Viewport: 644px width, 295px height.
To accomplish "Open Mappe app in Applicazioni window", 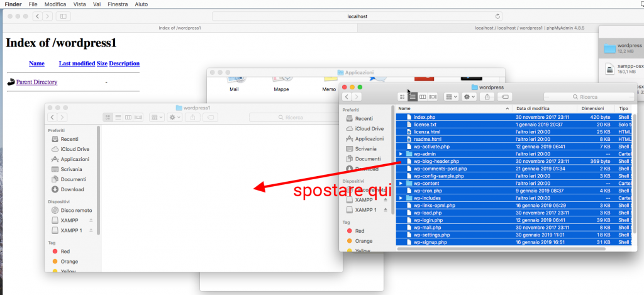I will (281, 84).
